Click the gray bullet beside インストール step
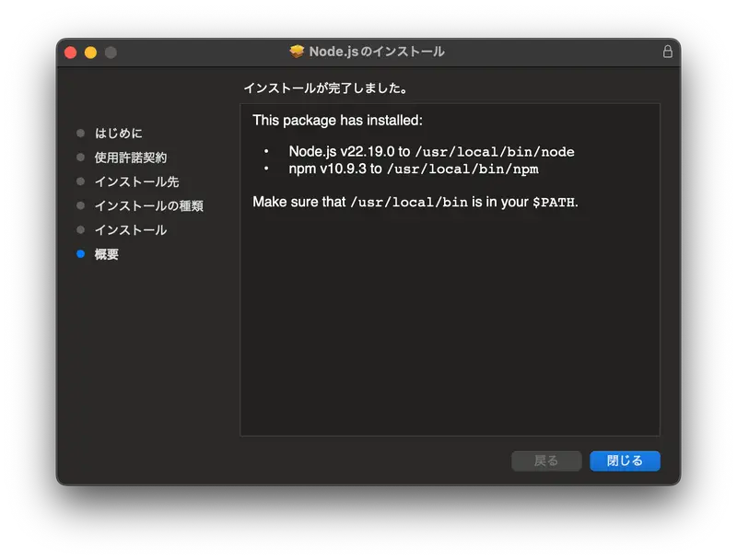The height and width of the screenshot is (560, 737). (80, 229)
